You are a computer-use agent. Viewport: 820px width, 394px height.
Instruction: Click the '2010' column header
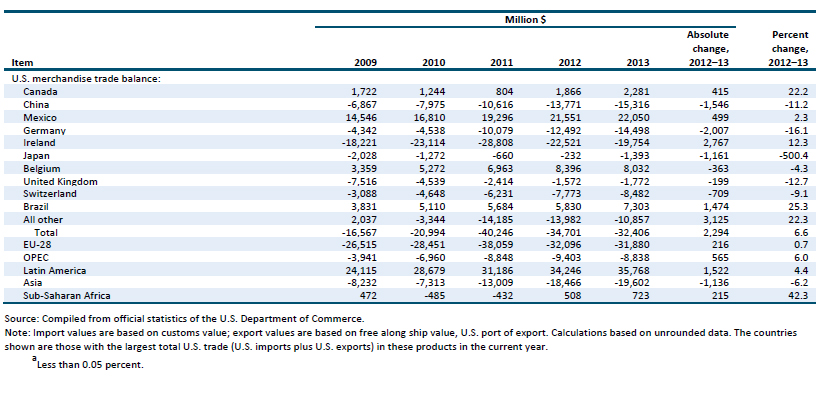[x=434, y=63]
